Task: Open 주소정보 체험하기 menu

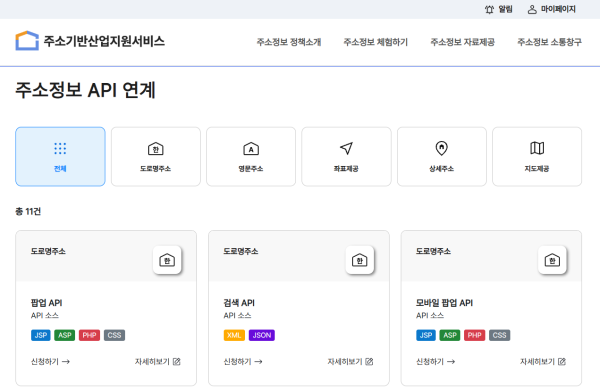Action: [x=376, y=42]
